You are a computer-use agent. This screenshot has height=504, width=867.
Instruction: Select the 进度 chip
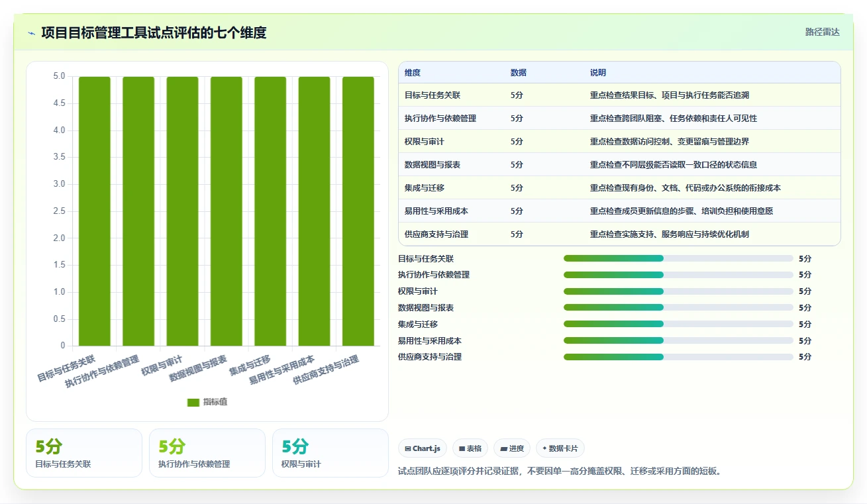point(512,448)
